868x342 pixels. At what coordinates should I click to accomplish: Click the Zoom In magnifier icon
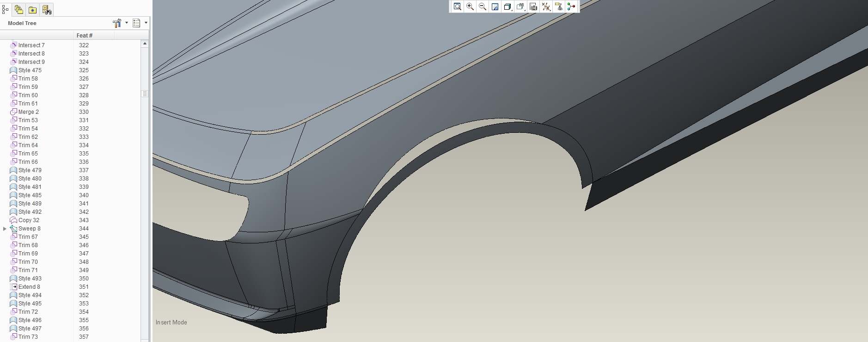coord(470,6)
